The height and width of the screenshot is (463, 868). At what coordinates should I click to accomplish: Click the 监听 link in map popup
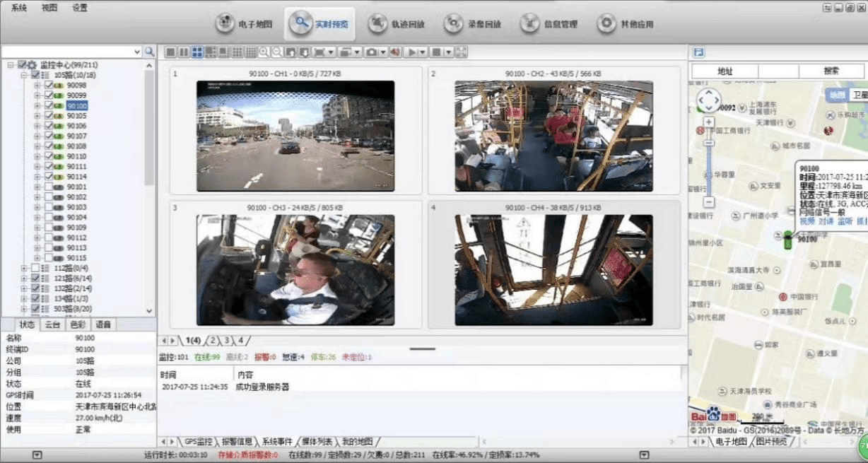tap(845, 221)
